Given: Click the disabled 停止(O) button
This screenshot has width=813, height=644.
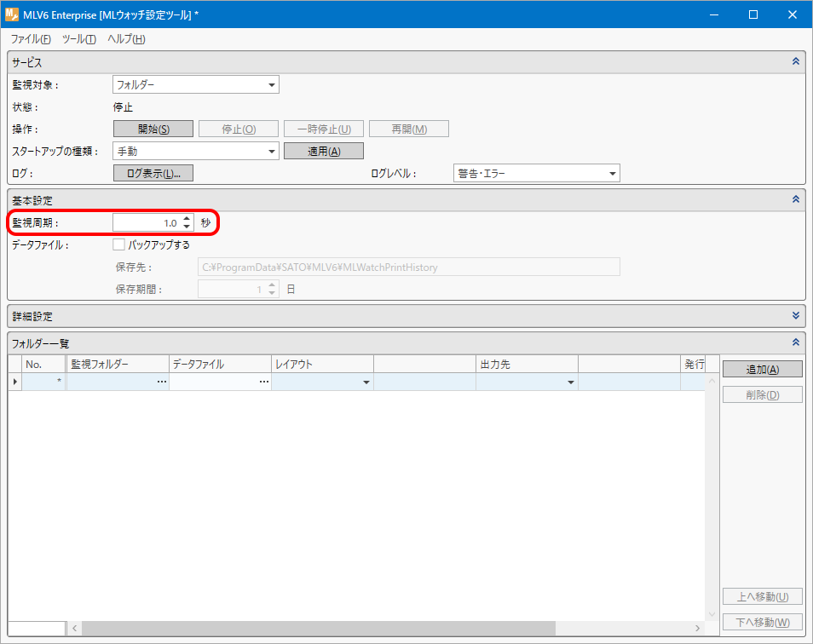Looking at the screenshot, I should pos(239,129).
